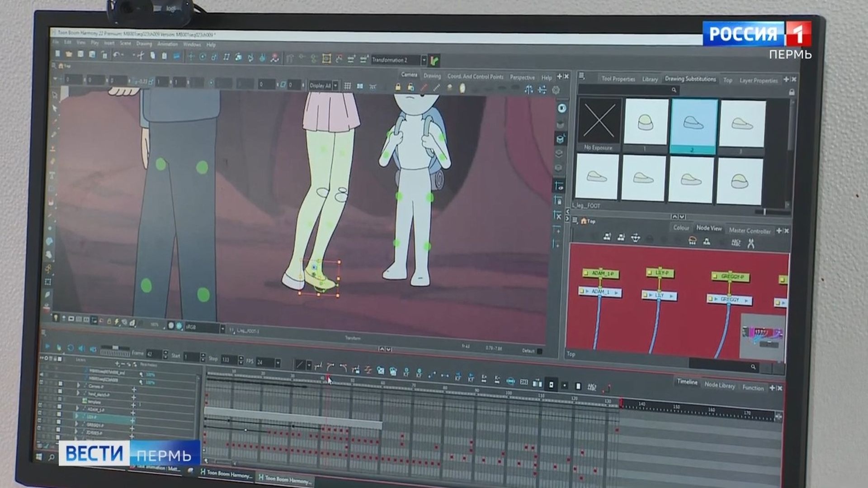Click the Frame number input field

[154, 354]
